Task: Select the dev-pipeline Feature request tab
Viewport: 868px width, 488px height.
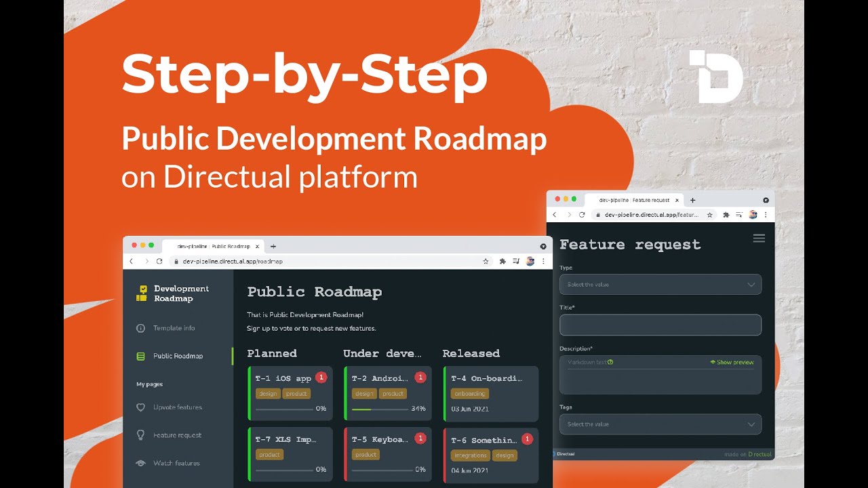Action: pos(633,200)
